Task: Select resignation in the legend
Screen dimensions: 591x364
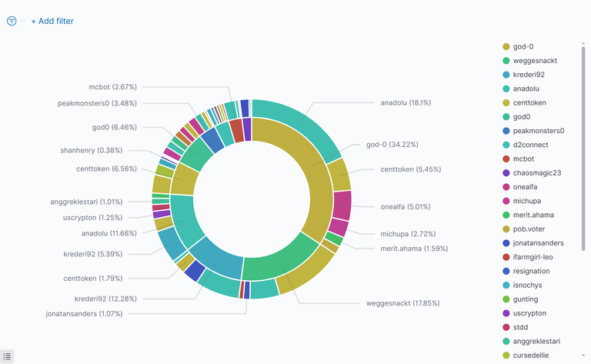Action: (531, 271)
